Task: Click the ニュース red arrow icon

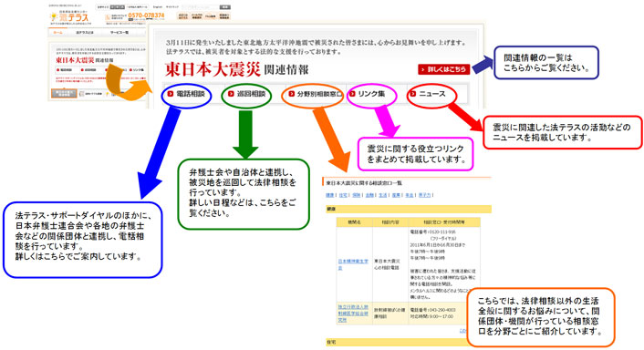Action: (x=413, y=94)
